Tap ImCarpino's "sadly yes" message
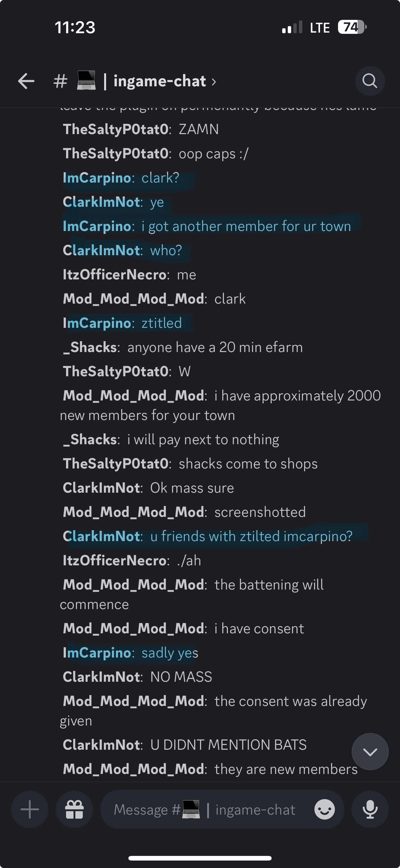Viewport: 400px width, 868px height. coord(170,653)
